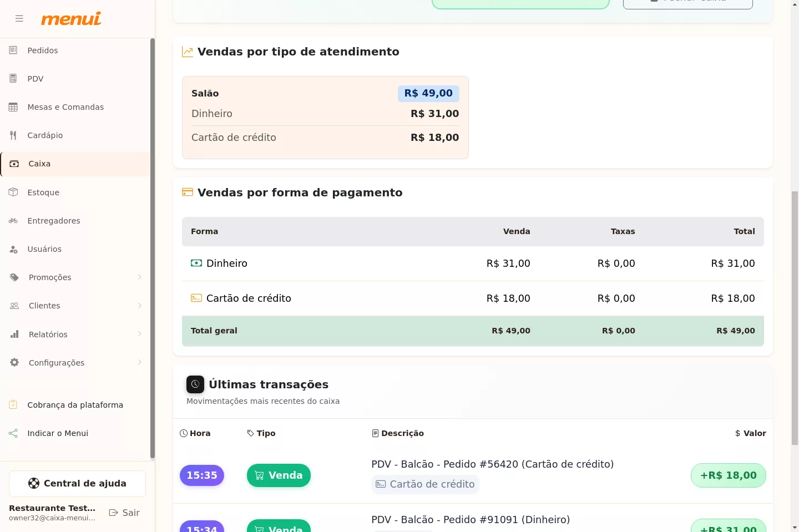Click the card icon in Cartão de crédito row
This screenshot has width=799, height=532.
[x=196, y=298]
